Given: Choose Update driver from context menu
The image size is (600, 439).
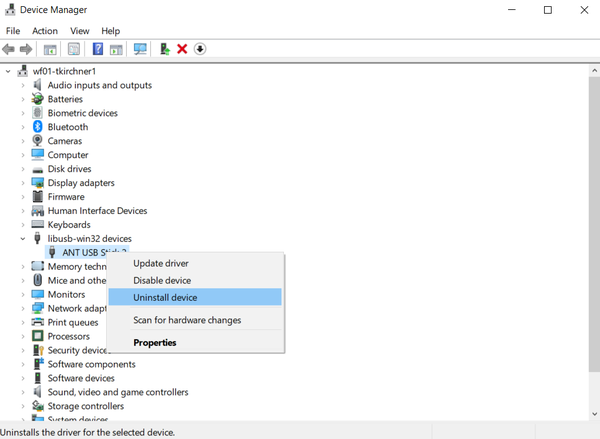Looking at the screenshot, I should pos(195,263).
